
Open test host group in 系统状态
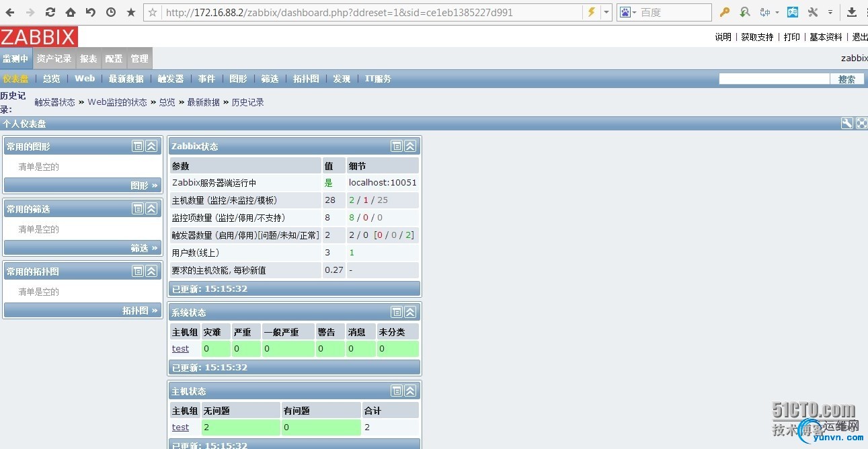180,349
